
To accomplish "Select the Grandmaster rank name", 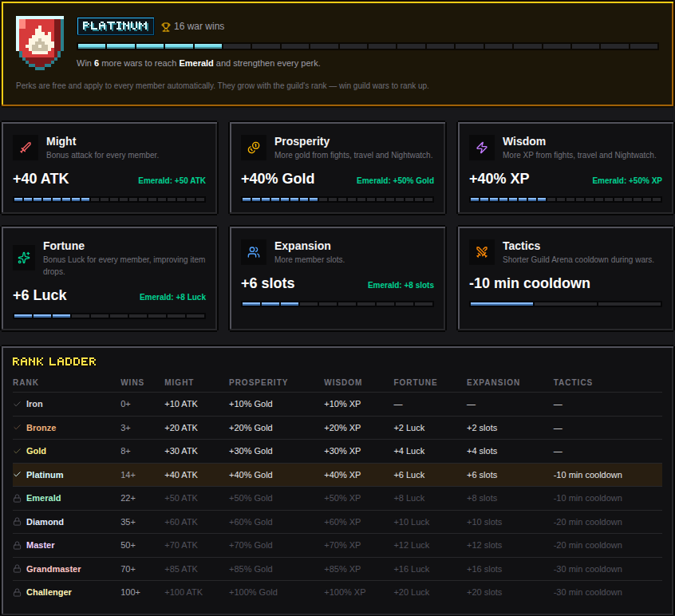I will click(x=53, y=569).
